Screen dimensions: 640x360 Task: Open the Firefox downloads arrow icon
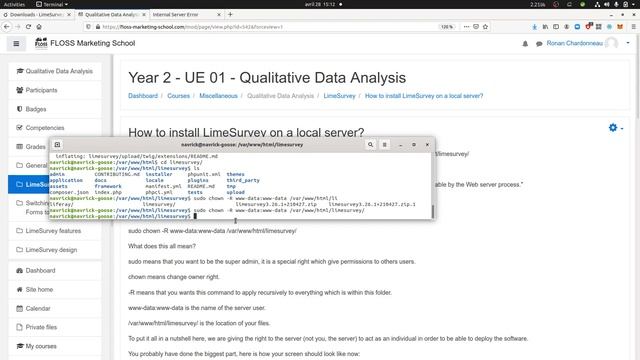tap(534, 27)
